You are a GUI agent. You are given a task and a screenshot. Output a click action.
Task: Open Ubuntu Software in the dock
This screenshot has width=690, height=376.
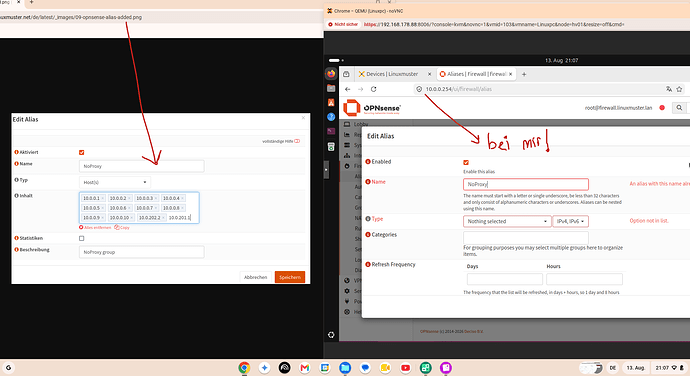331,103
